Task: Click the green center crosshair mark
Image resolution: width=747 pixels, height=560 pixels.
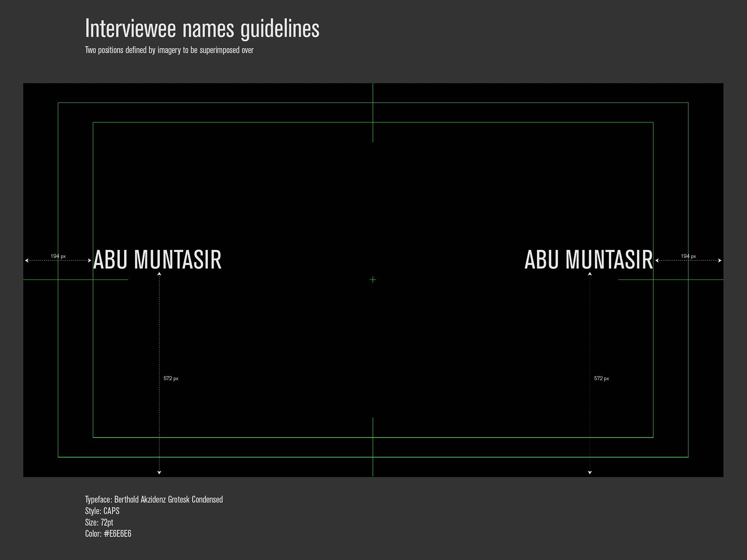Action: pyautogui.click(x=373, y=279)
